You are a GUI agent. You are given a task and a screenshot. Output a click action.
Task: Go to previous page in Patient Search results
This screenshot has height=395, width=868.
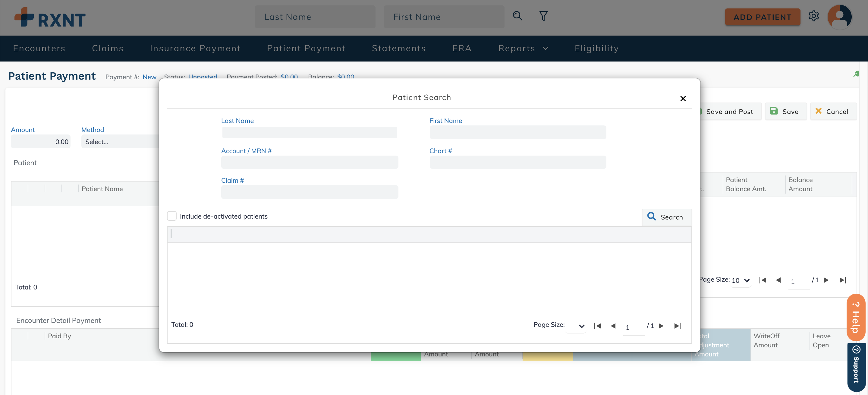[613, 326]
